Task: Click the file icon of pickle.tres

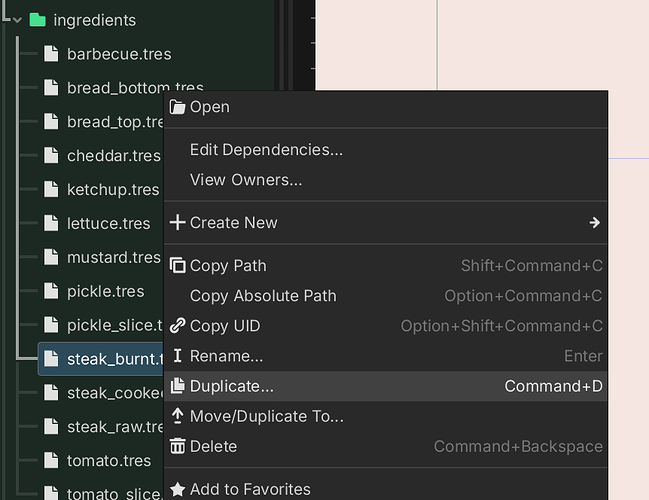Action: 51,291
